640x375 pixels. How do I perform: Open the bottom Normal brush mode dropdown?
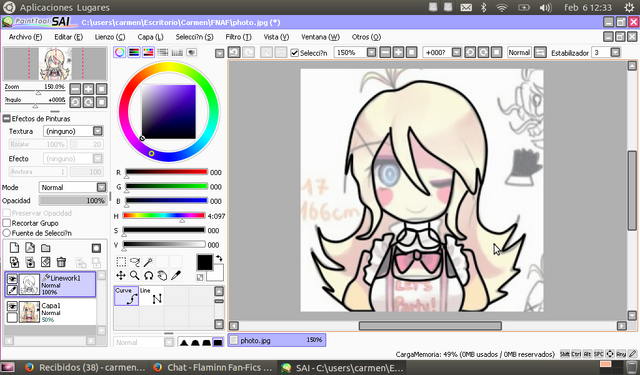[169, 342]
